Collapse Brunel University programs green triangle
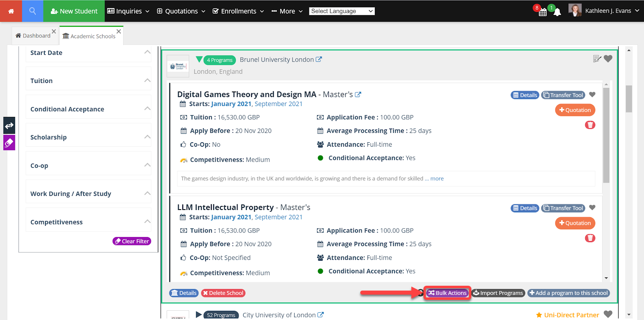Screen dimensions: 644x320 tap(199, 60)
